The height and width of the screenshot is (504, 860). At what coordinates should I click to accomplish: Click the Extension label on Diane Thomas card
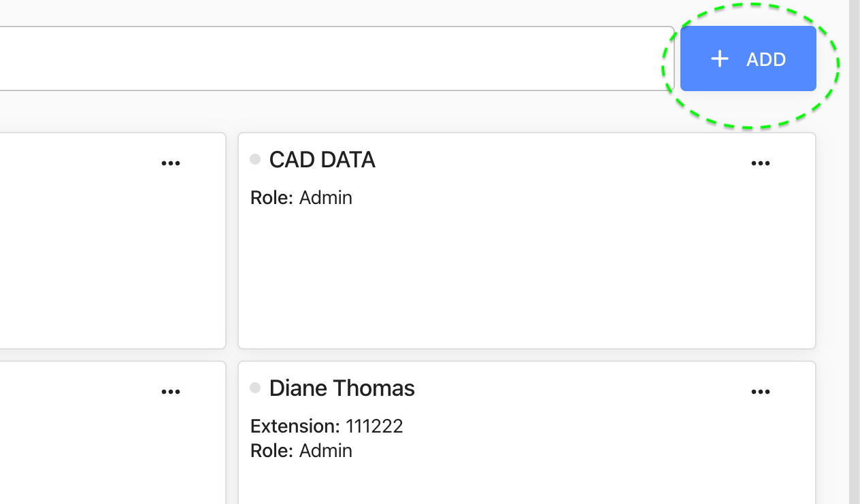tap(295, 426)
